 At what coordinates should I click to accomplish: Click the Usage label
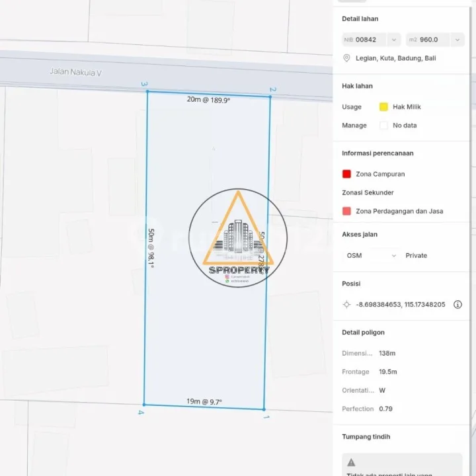tap(352, 107)
